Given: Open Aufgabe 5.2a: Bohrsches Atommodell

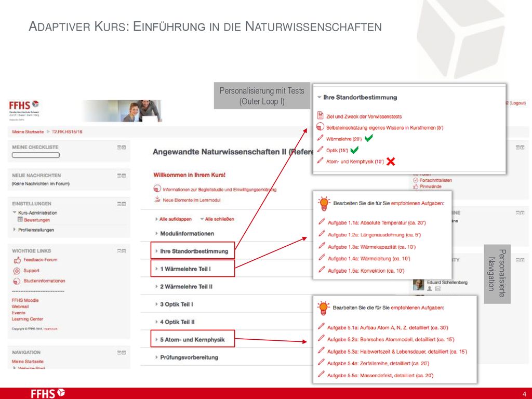Looking at the screenshot, I should [x=391, y=339].
